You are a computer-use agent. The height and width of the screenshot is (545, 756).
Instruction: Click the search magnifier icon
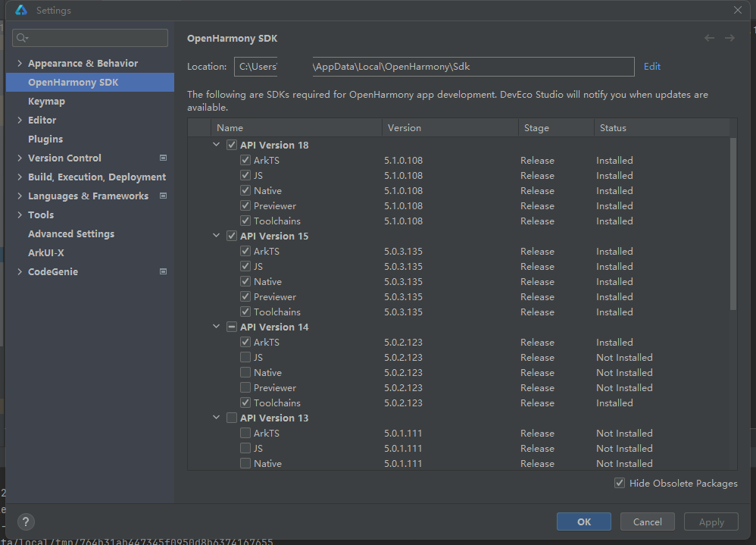click(22, 38)
